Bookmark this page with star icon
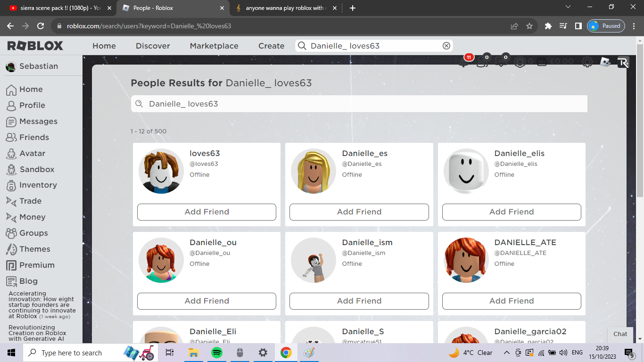644x362 pixels. tap(529, 26)
